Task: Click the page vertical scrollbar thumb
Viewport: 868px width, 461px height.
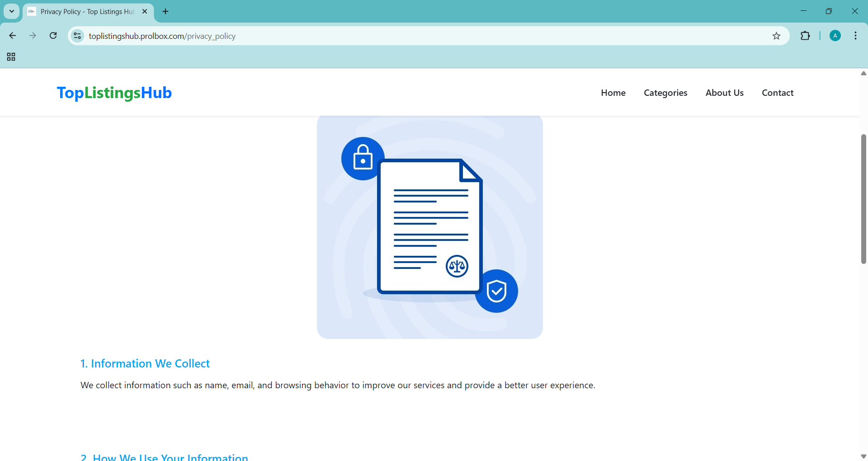Action: coord(863,199)
